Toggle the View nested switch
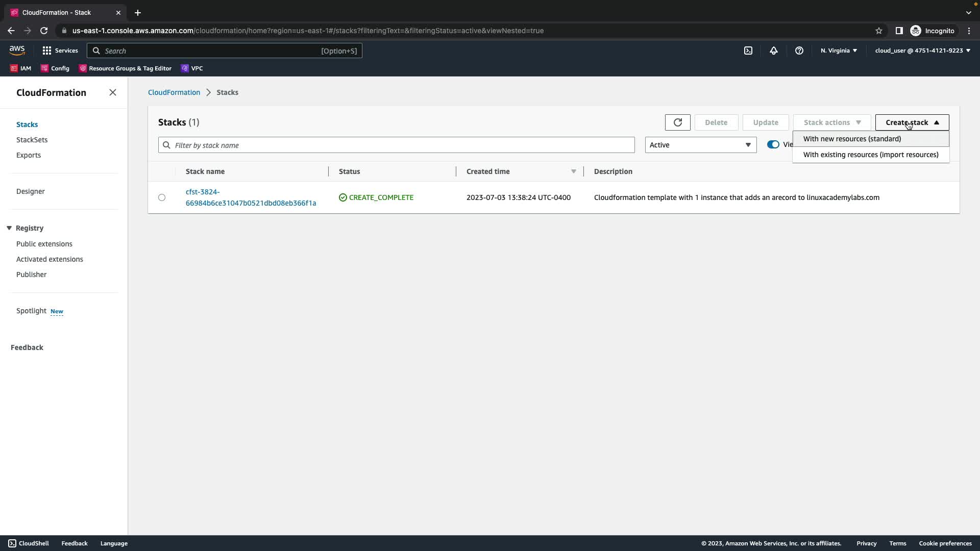Image resolution: width=980 pixels, height=551 pixels. pos(773,145)
